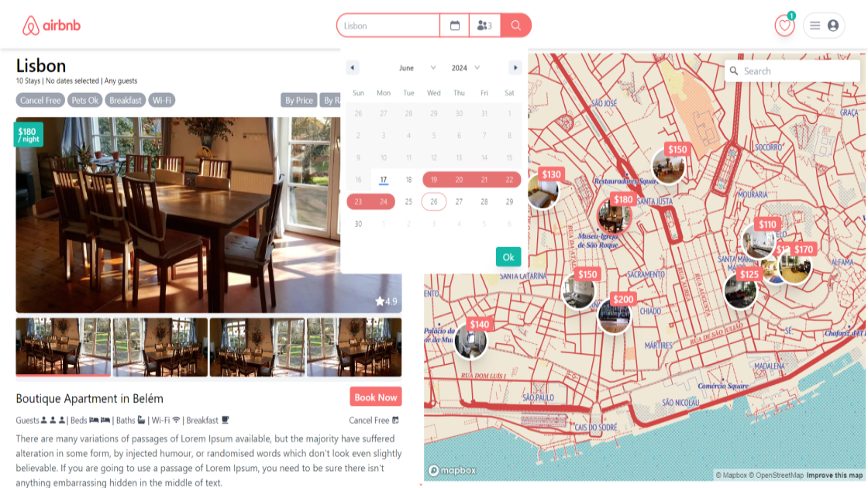Expand the year dropdown showing 2024

click(466, 68)
